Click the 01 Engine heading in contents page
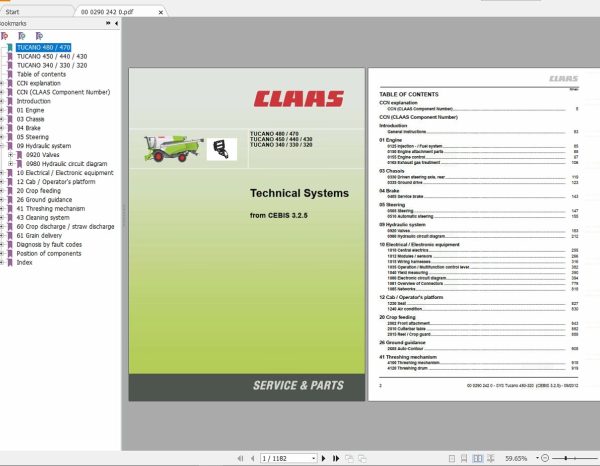Viewport: 600px width, 466px height. pos(390,140)
